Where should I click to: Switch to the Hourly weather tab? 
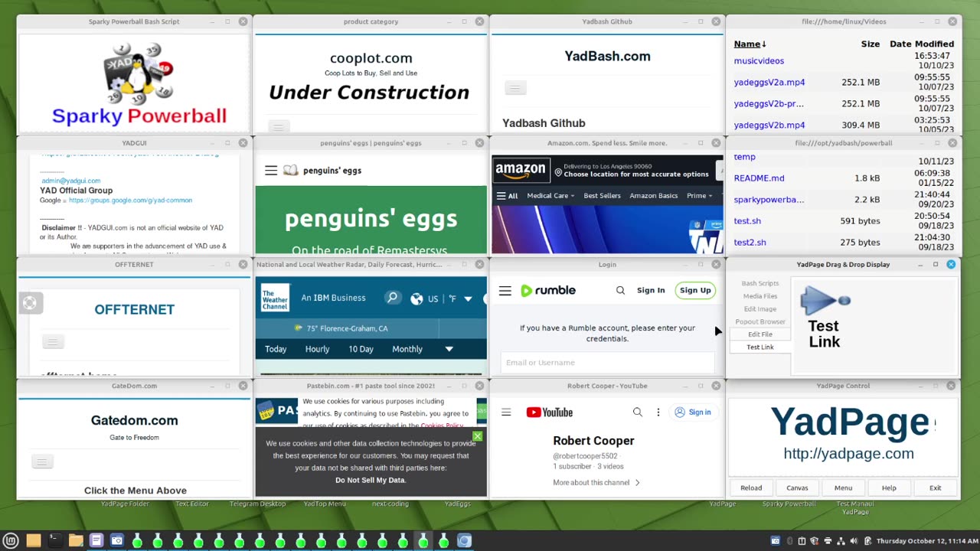[x=317, y=349]
